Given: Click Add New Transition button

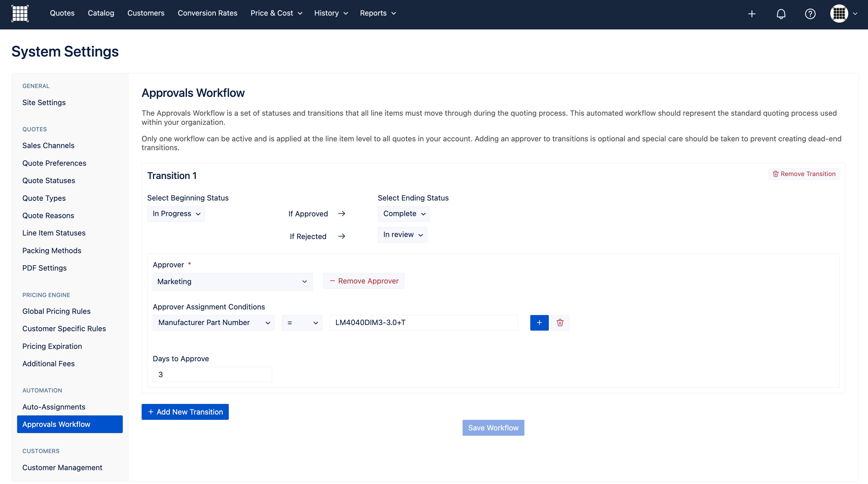Looking at the screenshot, I should coord(185,412).
